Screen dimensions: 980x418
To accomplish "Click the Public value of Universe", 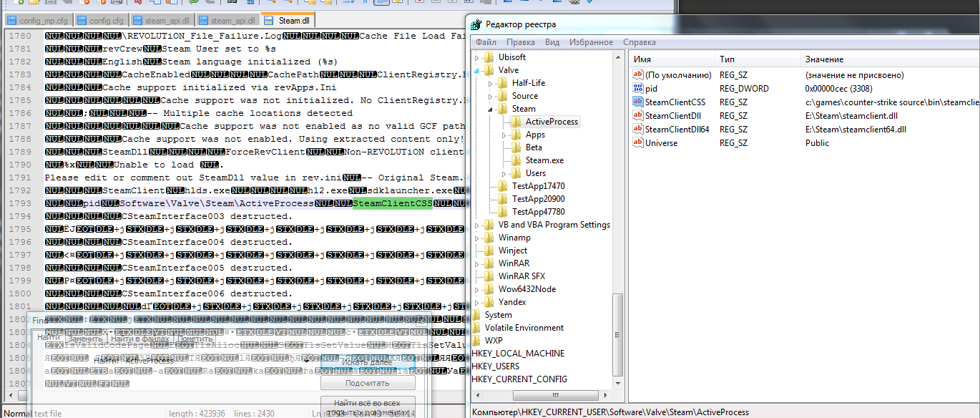I will point(817,143).
